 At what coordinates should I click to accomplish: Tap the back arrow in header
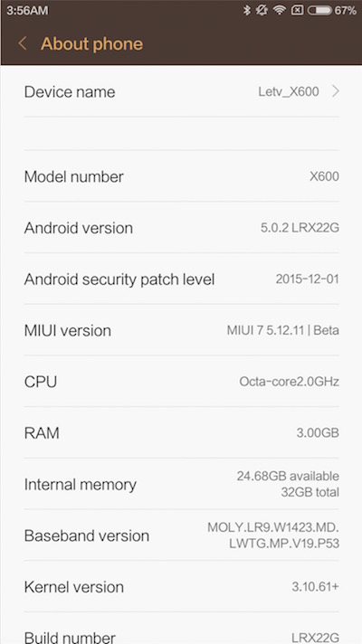click(x=23, y=43)
